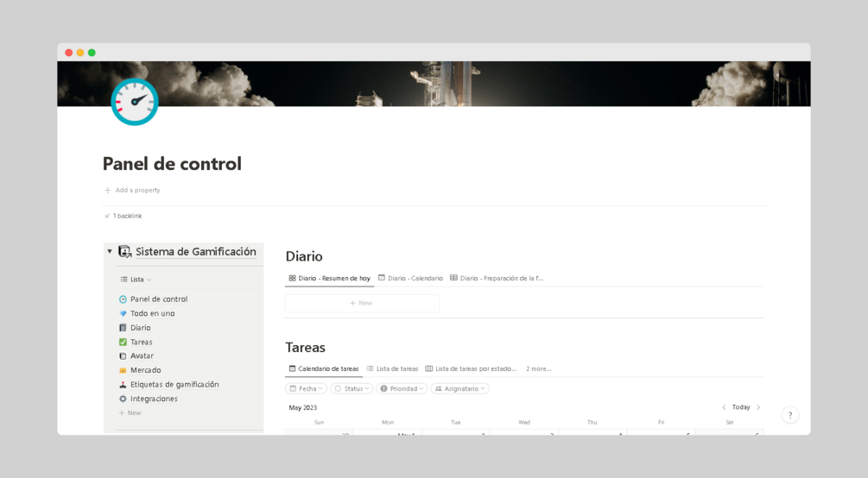The image size is (868, 478).
Task: Select the Calendario de tareas tab
Action: [x=324, y=369]
